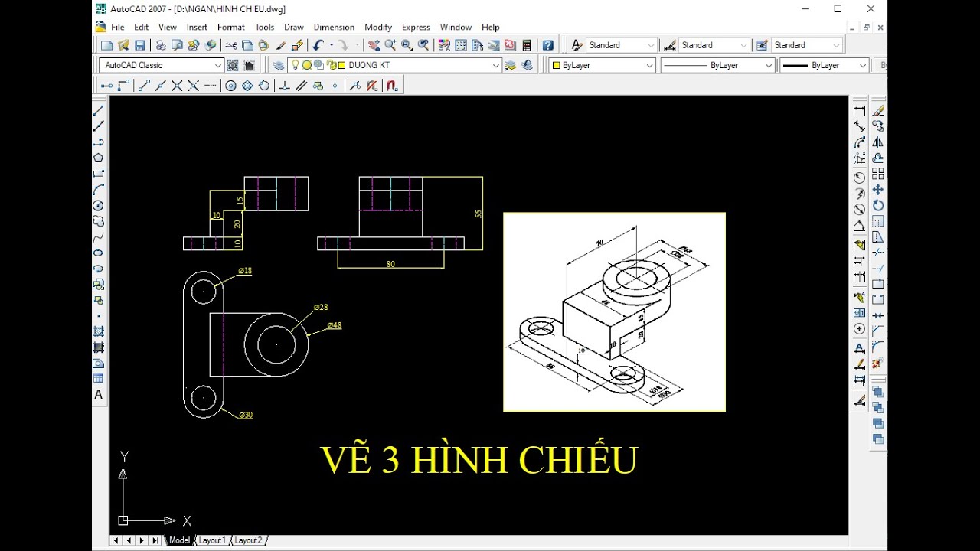980x551 pixels.
Task: Click the Undo arrow icon
Action: 318,46
